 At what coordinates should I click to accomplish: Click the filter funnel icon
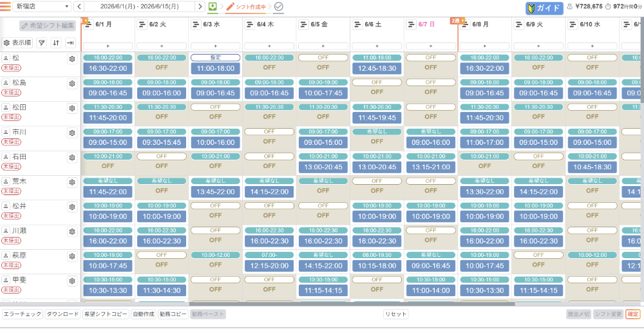(x=42, y=42)
